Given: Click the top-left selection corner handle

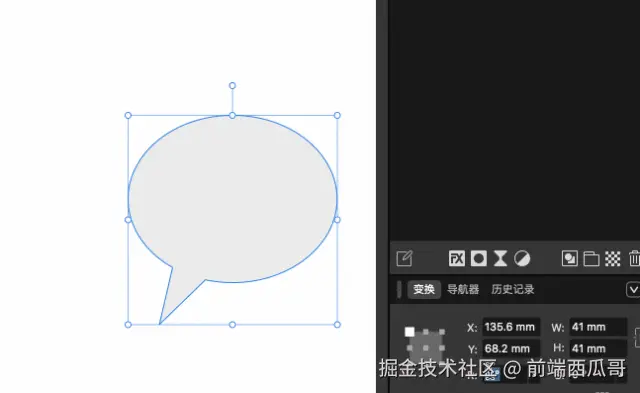Looking at the screenshot, I should point(128,115).
